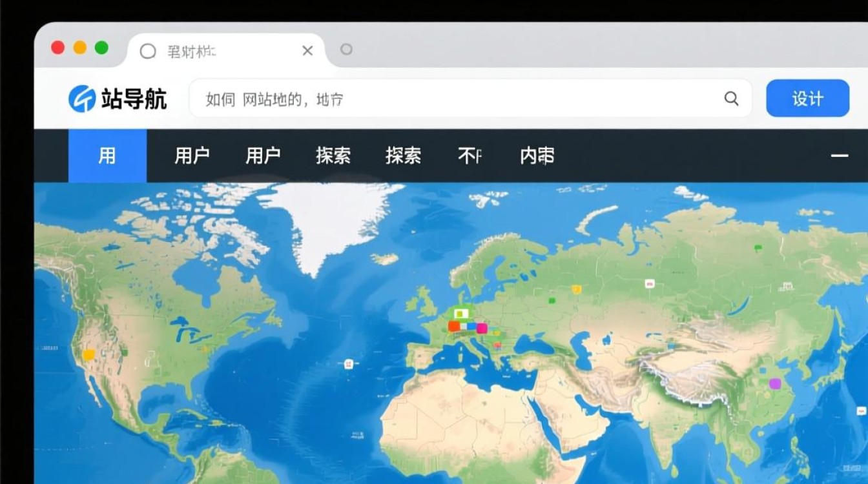Image resolution: width=868 pixels, height=484 pixels.
Task: Select the yellow marker in western USA
Action: point(88,355)
